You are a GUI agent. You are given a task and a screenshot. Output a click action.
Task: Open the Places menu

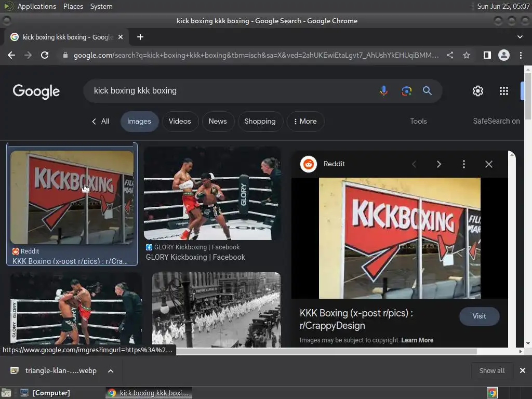73,6
